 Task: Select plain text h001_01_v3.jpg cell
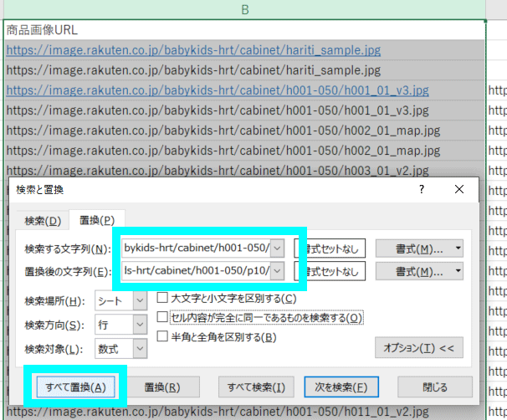(245, 110)
